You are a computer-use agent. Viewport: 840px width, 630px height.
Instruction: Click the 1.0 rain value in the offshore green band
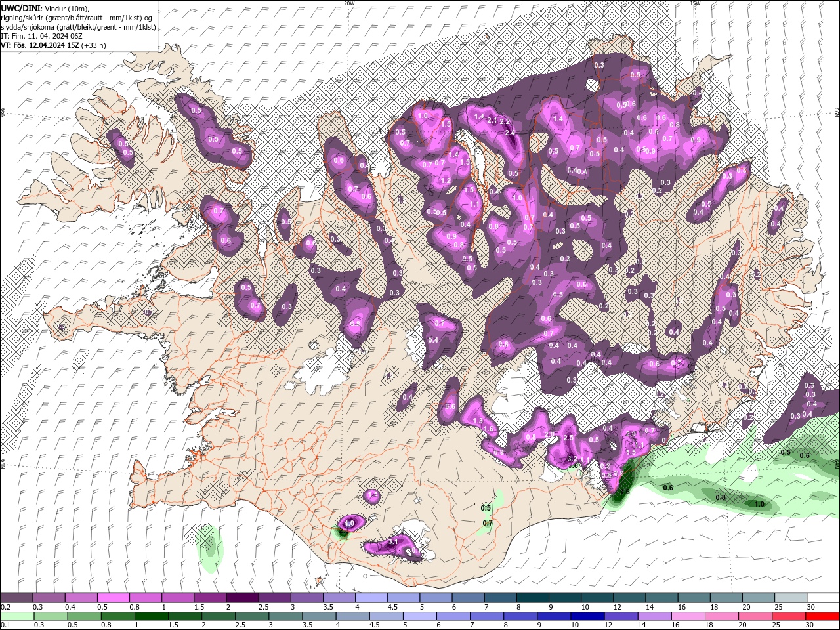(759, 504)
